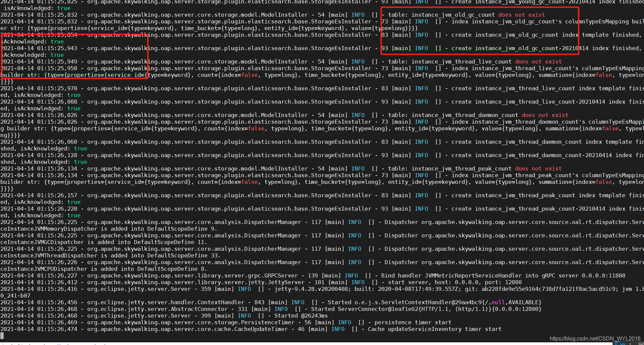This screenshot has height=345, width=644.
Task: Click timestamp '2021-04-14 01:15:26,226'
Action: coord(39,262)
